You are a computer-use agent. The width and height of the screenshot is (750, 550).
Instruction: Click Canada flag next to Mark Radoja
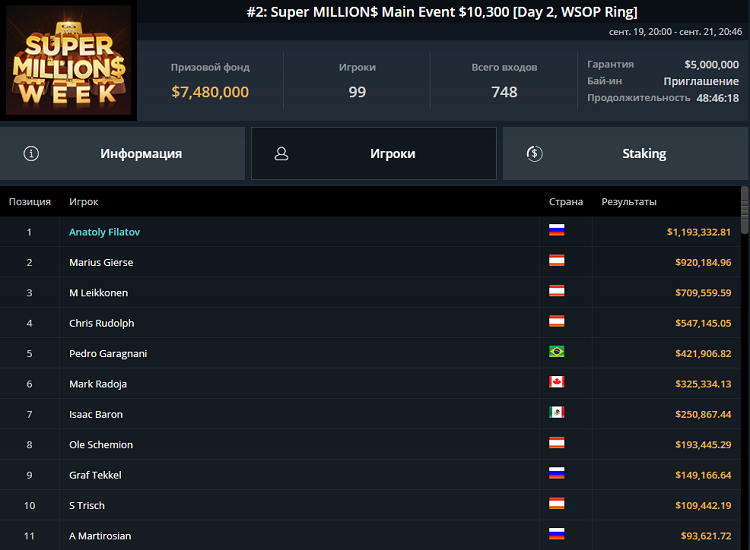[x=557, y=382]
